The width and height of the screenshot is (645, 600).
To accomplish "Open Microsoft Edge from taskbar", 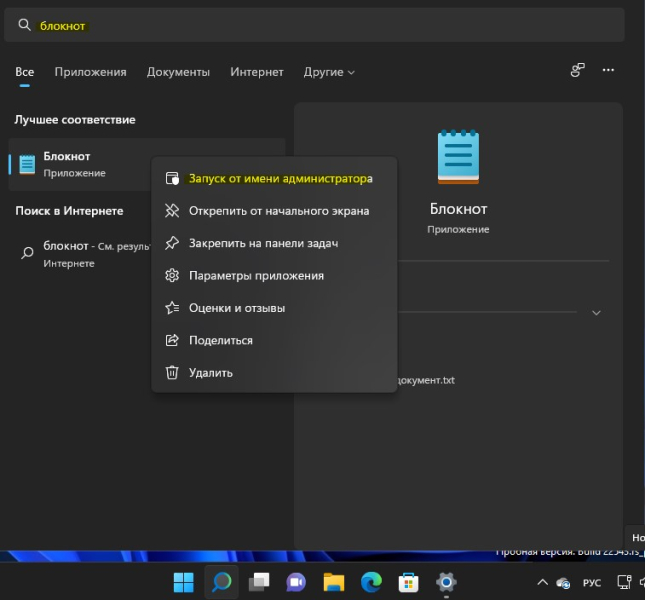I will [371, 581].
